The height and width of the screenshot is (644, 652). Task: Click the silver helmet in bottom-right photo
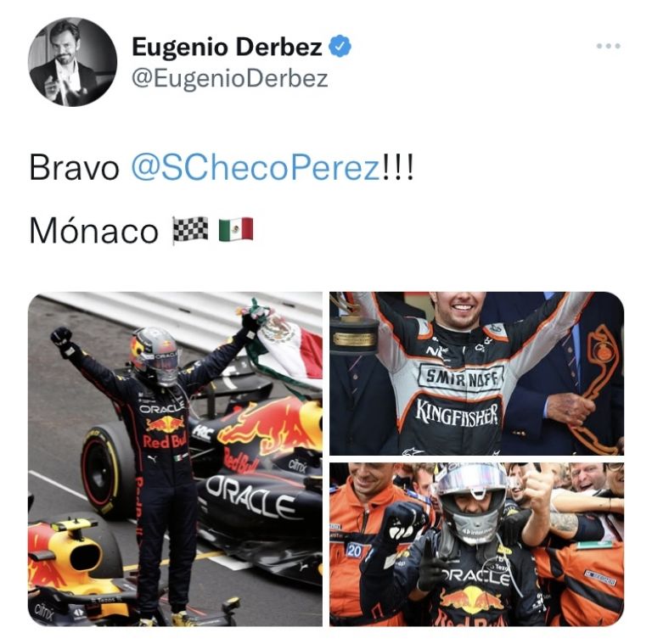coord(472,502)
